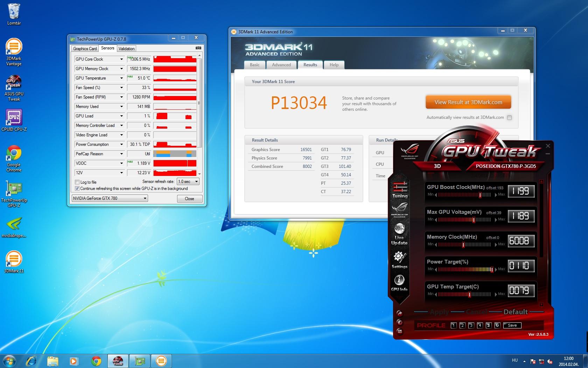Expand Fan Speed (%) sensor dropdown
This screenshot has height=368, width=588.
tap(121, 88)
